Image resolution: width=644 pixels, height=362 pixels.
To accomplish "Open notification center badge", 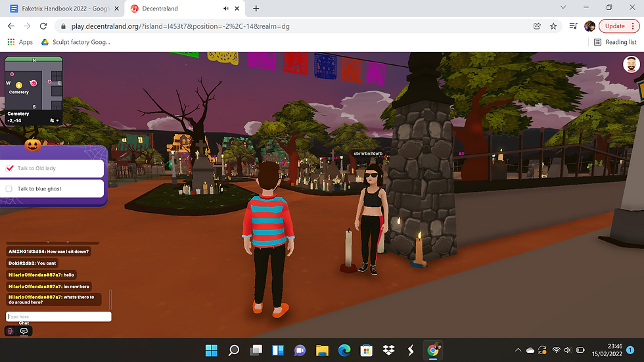I will click(630, 350).
